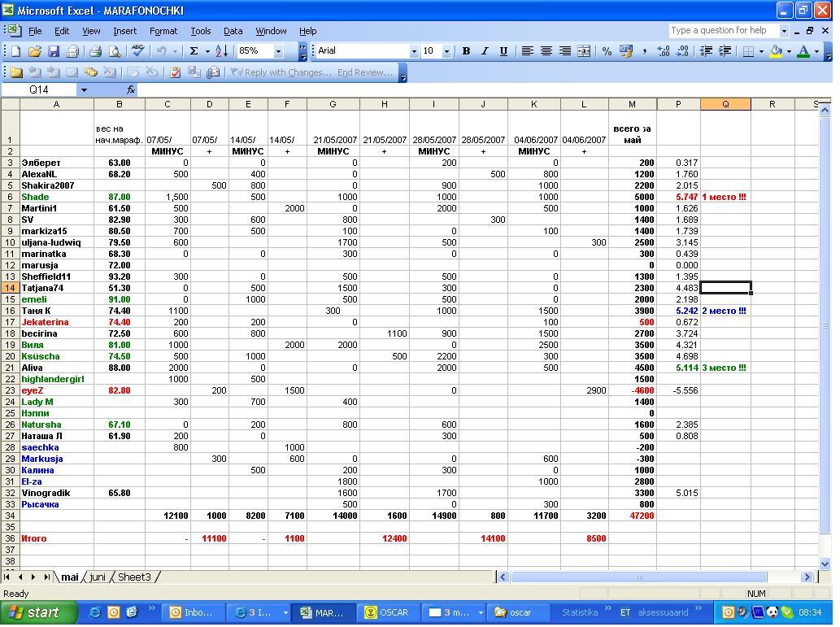Decrease indent
Viewport: 840px width, 627px height.
tap(706, 51)
